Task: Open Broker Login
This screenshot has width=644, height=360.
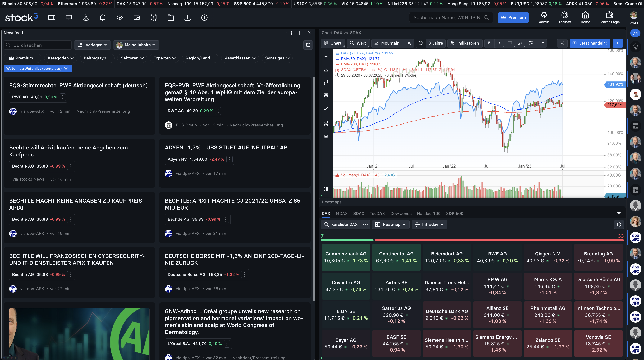Action: point(609,17)
